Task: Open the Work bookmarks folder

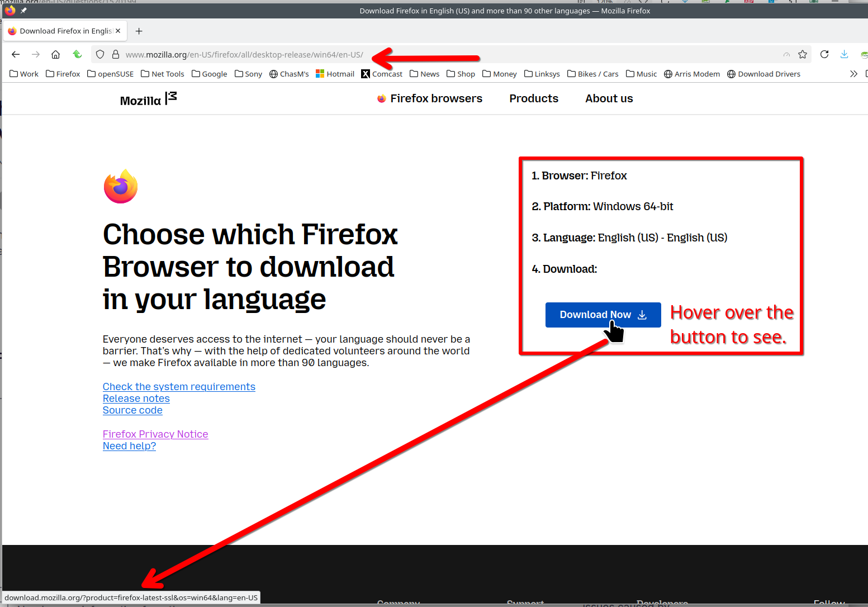Action: [x=24, y=74]
